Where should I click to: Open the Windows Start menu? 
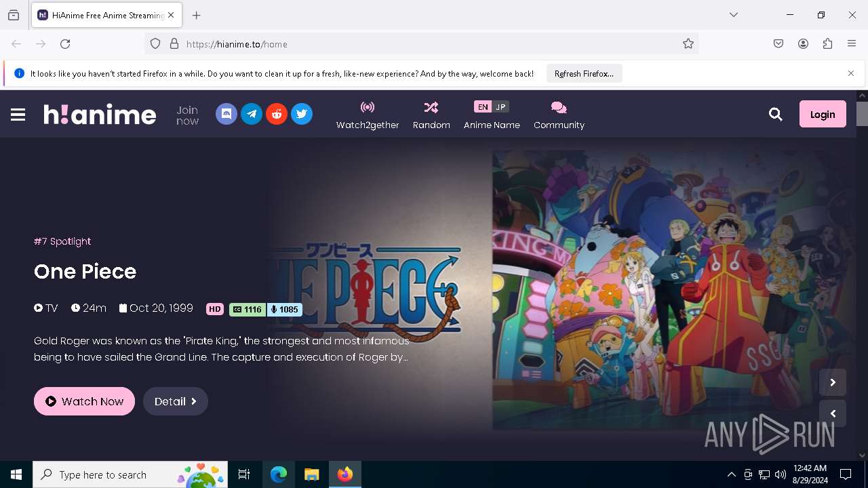click(x=16, y=474)
